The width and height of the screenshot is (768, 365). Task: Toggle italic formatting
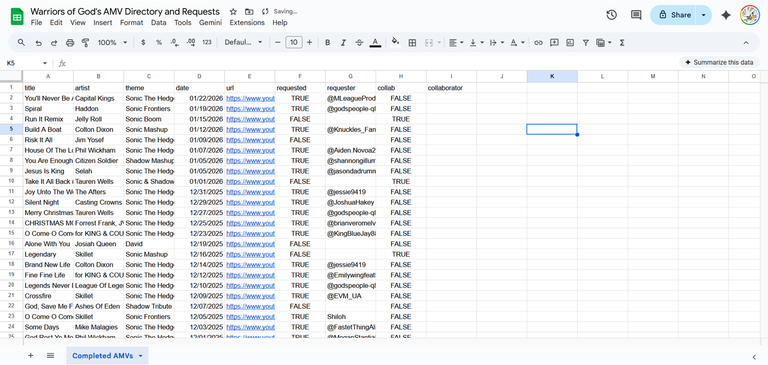[343, 43]
